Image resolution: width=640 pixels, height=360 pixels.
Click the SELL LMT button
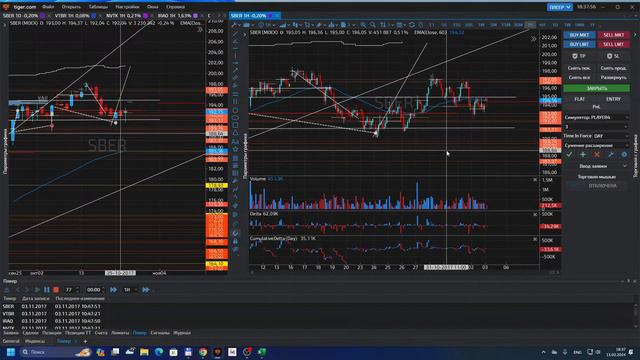point(613,44)
